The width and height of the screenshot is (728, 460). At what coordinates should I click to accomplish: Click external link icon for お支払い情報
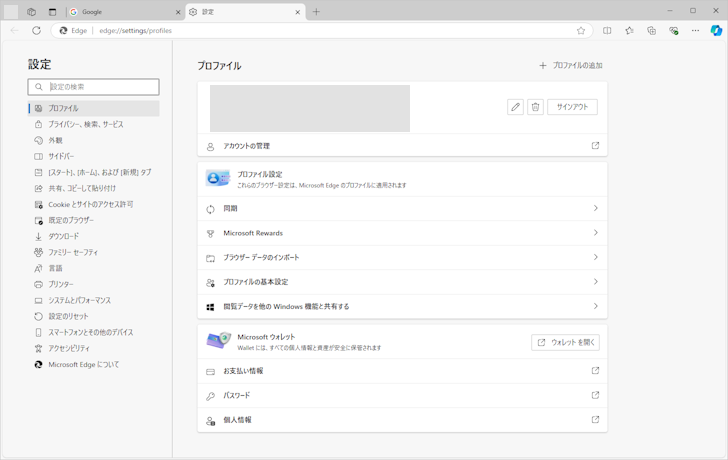point(595,370)
